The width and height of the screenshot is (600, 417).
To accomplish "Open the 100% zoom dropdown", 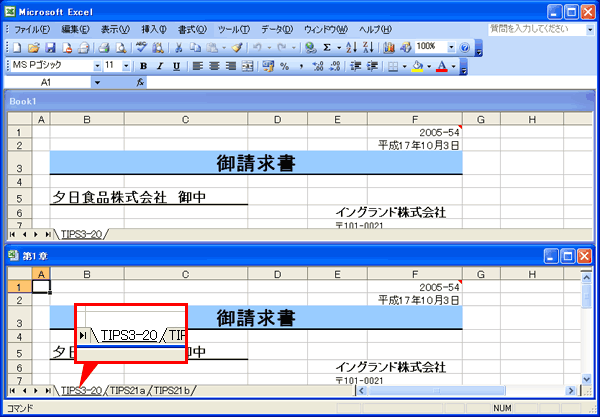I will point(451,47).
